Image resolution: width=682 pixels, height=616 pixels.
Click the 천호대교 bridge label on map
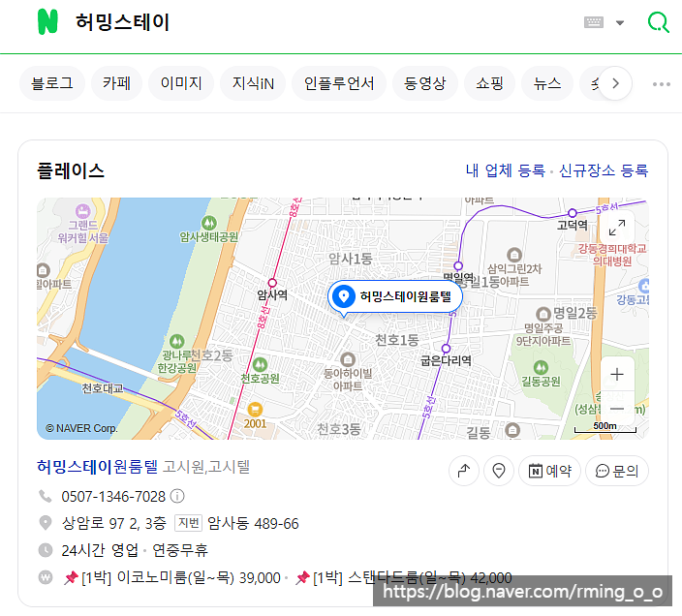(x=103, y=388)
